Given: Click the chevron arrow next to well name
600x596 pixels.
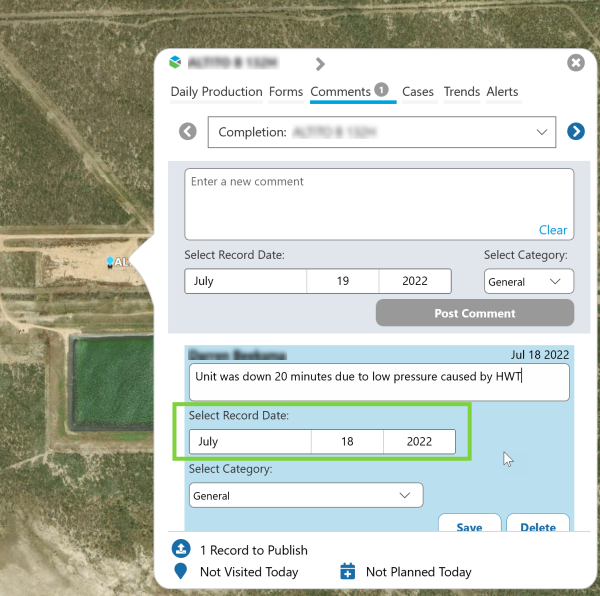Looking at the screenshot, I should tap(320, 64).
